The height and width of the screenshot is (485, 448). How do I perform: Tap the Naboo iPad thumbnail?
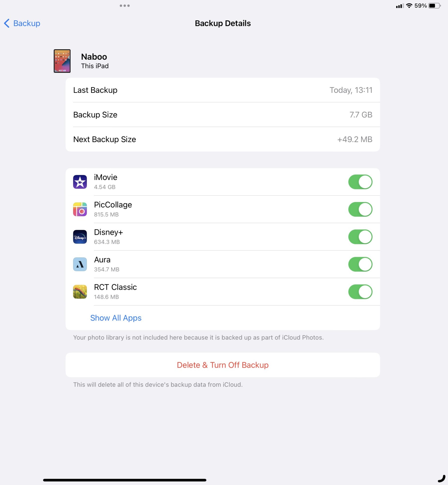point(62,61)
